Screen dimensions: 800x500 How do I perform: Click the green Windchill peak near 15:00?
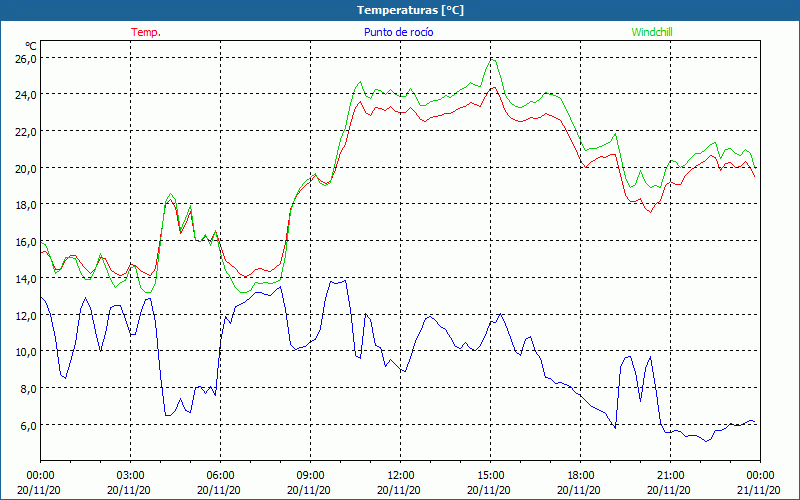pyautogui.click(x=492, y=60)
